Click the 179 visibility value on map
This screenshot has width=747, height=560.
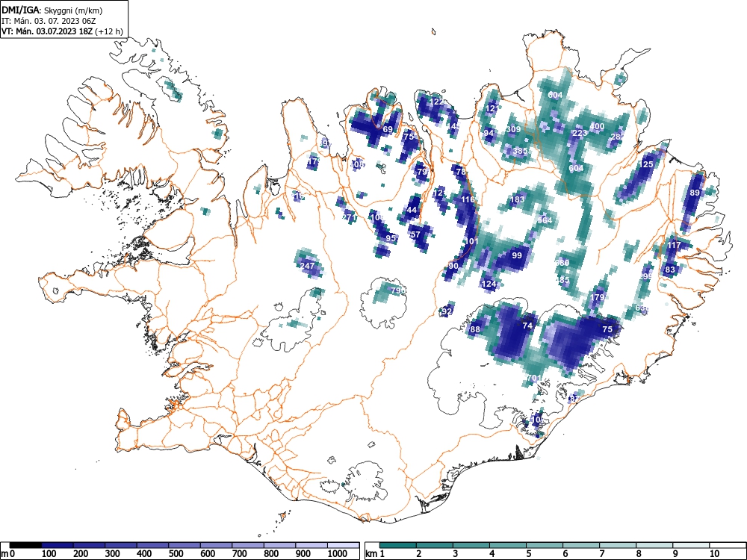597,297
